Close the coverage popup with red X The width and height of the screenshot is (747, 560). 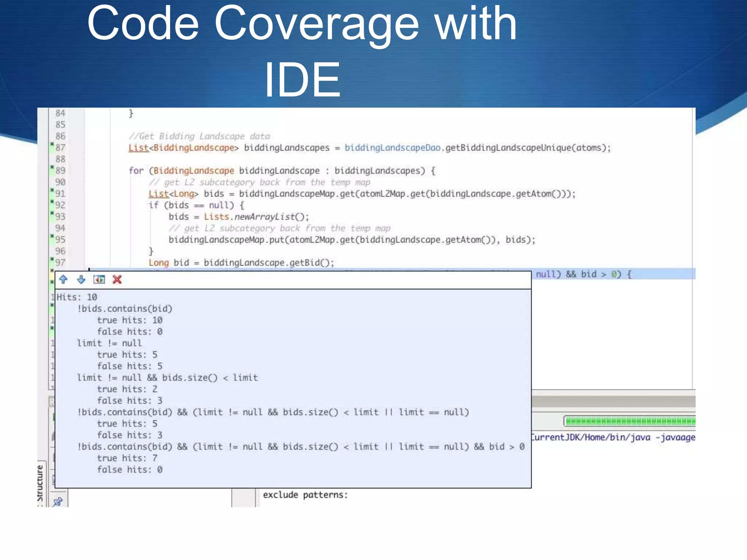click(x=117, y=280)
